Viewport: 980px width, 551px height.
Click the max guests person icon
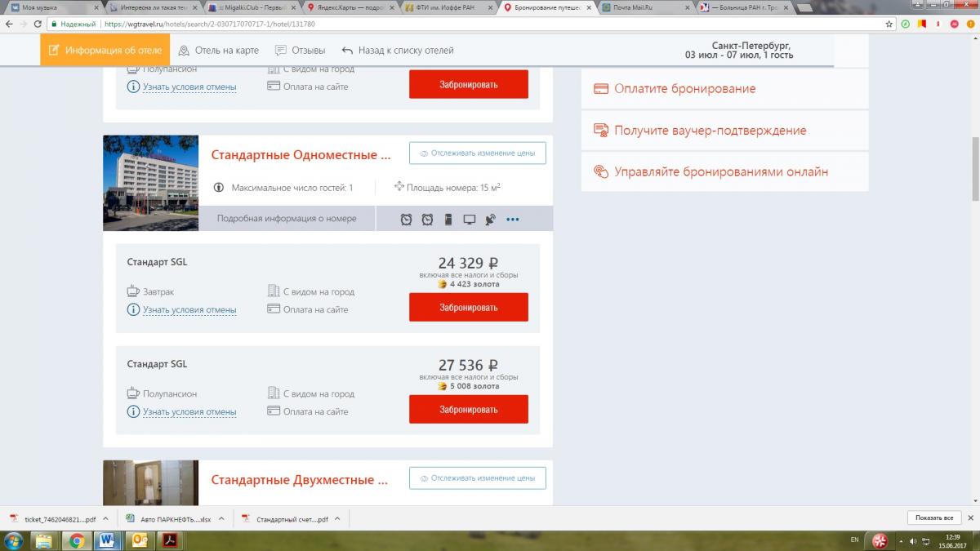pos(219,188)
